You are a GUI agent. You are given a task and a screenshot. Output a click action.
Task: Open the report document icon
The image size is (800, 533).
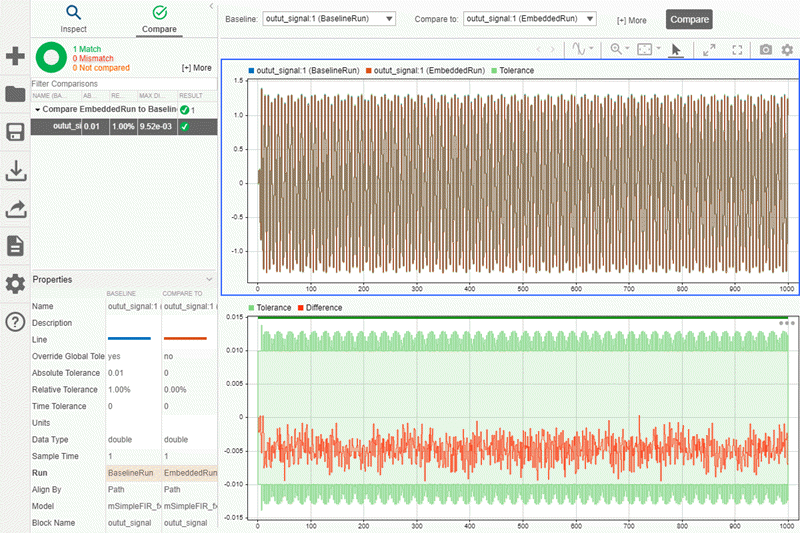point(15,246)
